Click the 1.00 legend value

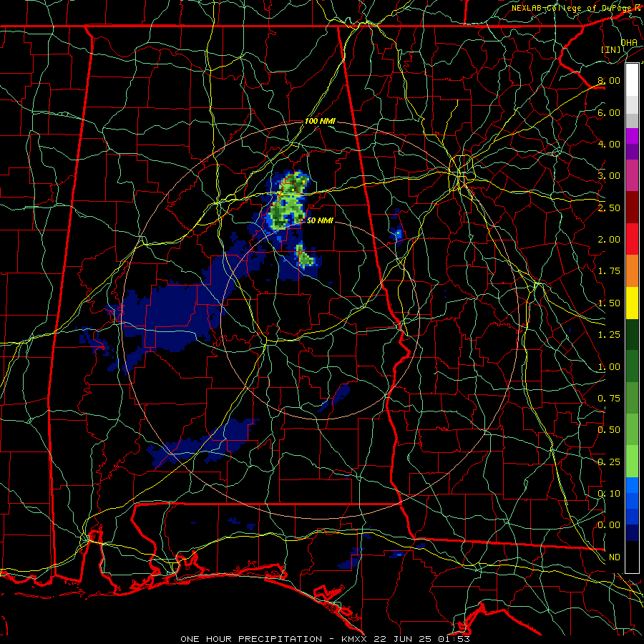pyautogui.click(x=609, y=367)
